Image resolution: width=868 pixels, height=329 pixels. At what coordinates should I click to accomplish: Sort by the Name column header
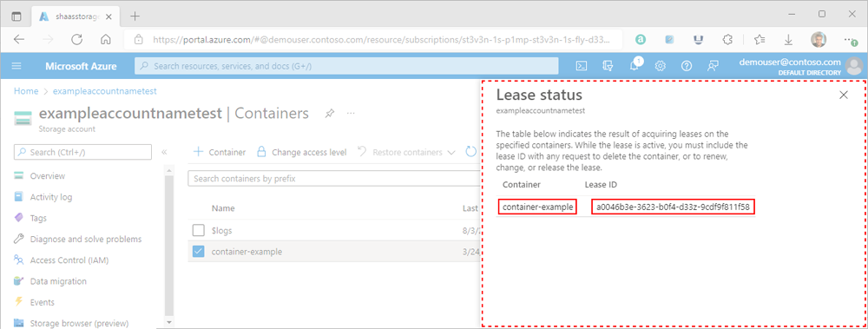(223, 208)
